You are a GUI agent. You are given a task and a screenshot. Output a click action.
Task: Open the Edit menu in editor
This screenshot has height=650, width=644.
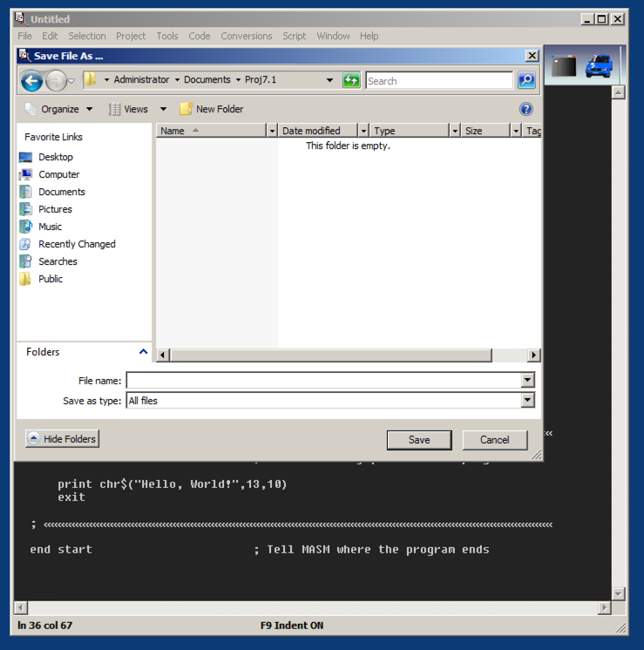[50, 36]
